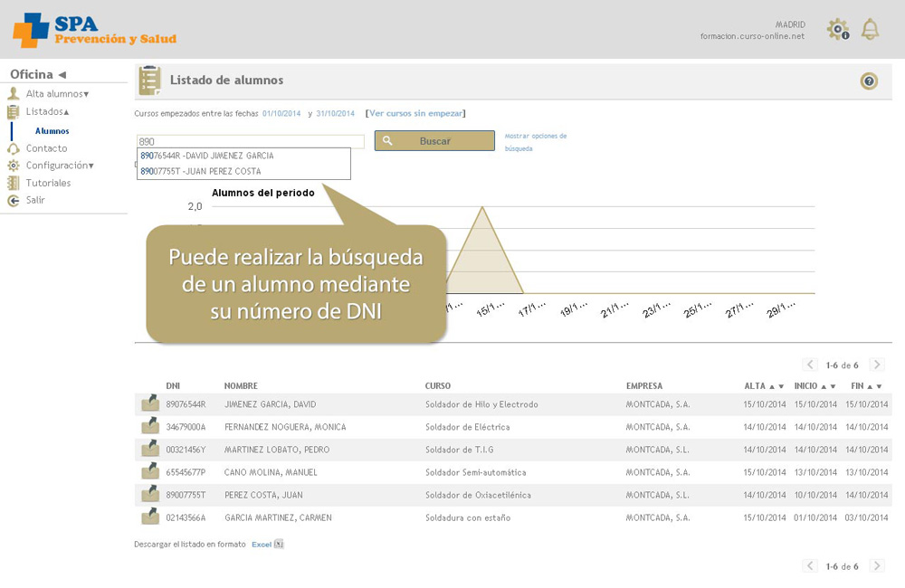This screenshot has width=905, height=588.
Task: Open Tutoriales from the sidebar
Action: [x=48, y=183]
